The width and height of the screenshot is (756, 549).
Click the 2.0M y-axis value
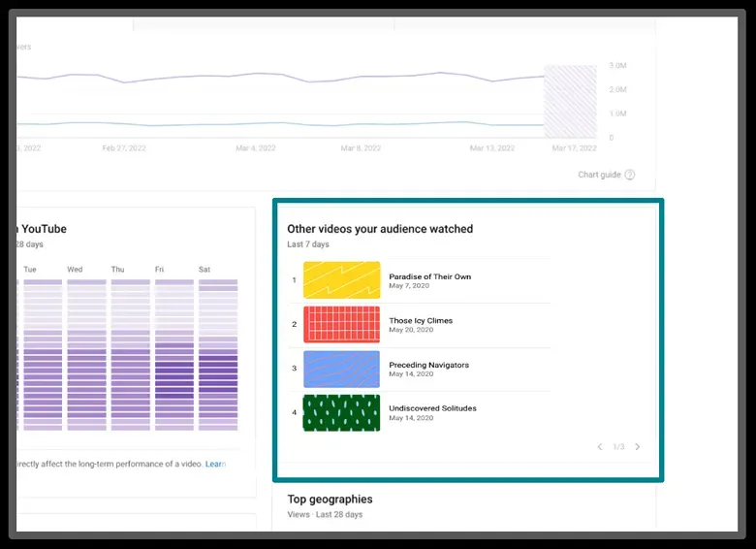[617, 89]
